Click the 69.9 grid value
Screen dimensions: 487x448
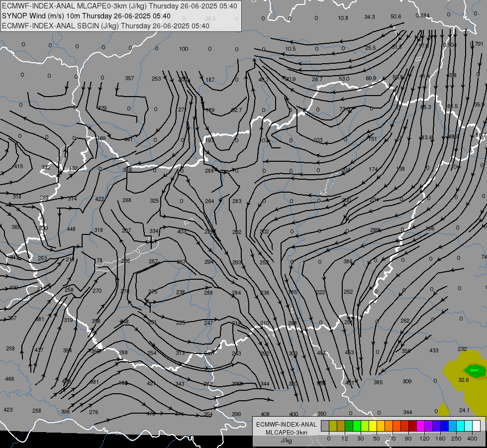click(371, 78)
